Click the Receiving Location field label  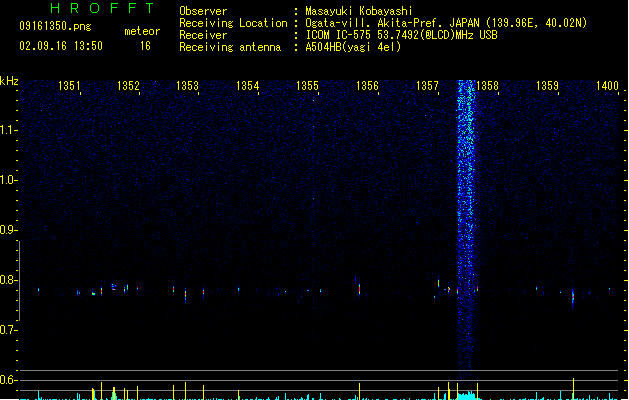[x=233, y=23]
